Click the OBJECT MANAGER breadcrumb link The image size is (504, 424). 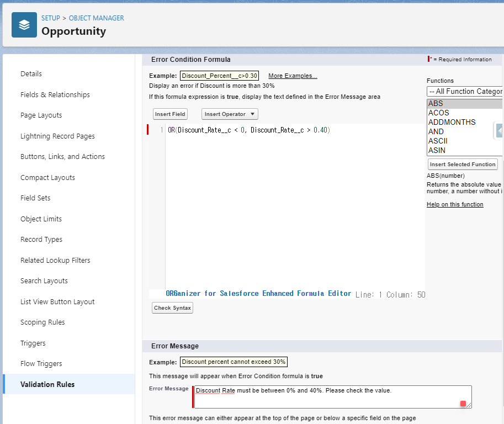tap(96, 18)
